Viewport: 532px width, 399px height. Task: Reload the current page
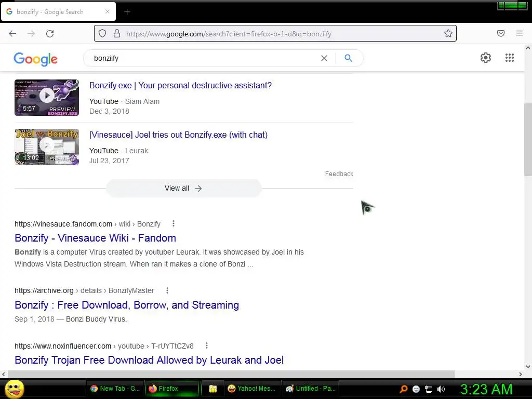[x=50, y=34]
